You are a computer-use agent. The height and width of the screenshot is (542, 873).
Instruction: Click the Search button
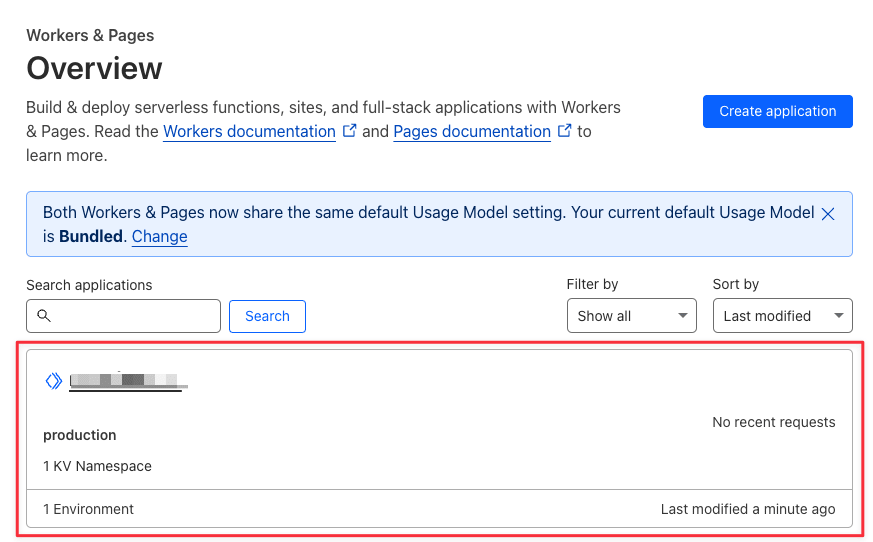(x=267, y=316)
